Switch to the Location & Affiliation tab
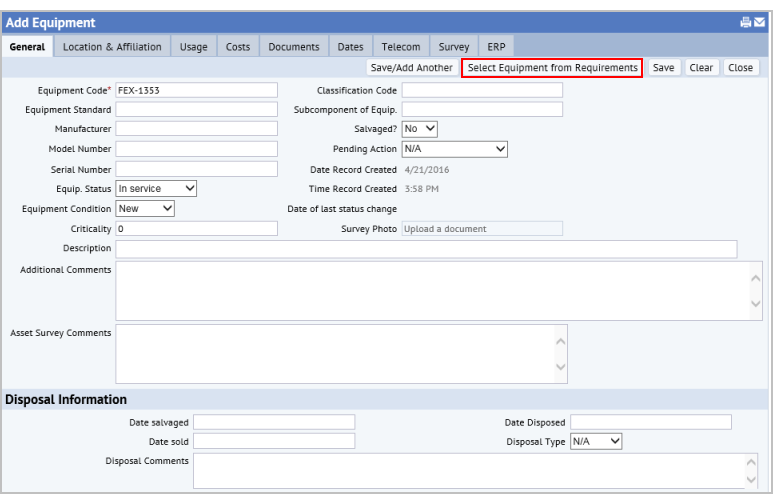Image resolution: width=773 pixels, height=494 pixels. 112,47
